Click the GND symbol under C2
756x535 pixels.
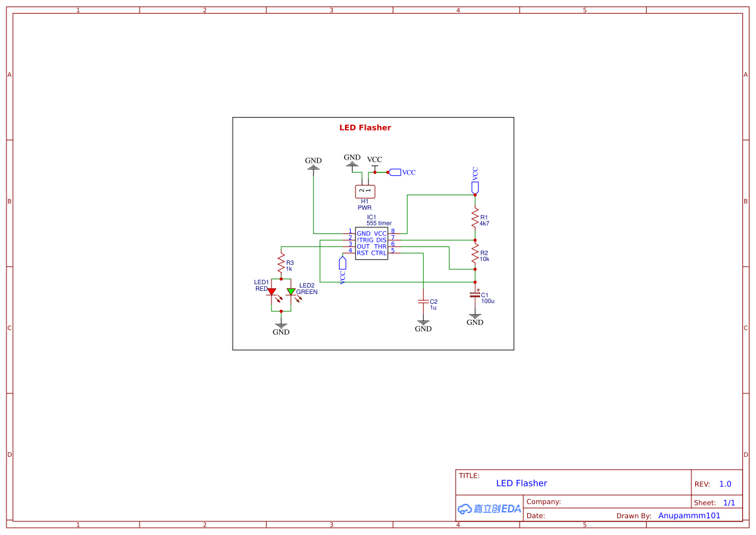424,323
